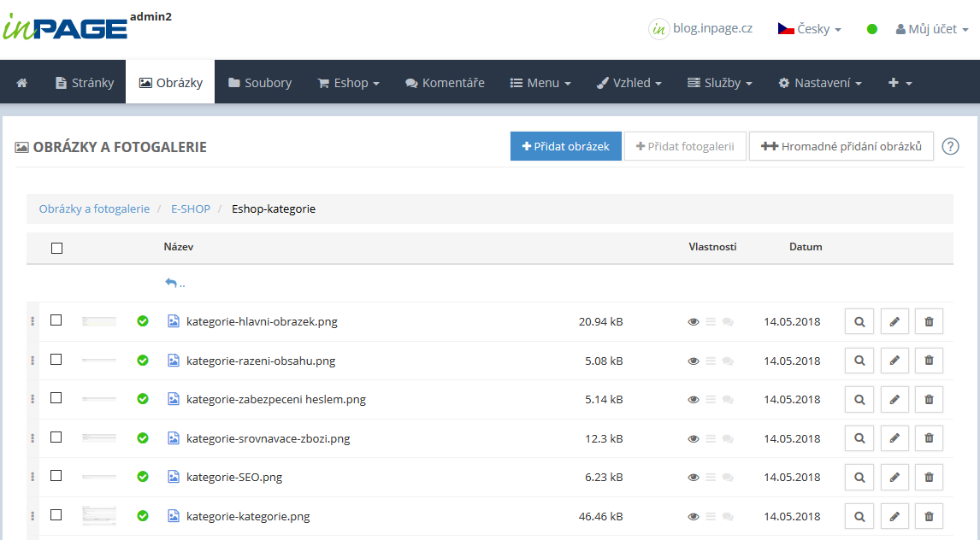The height and width of the screenshot is (540, 980).
Task: Expand the Můj účet account menu
Action: pyautogui.click(x=931, y=29)
